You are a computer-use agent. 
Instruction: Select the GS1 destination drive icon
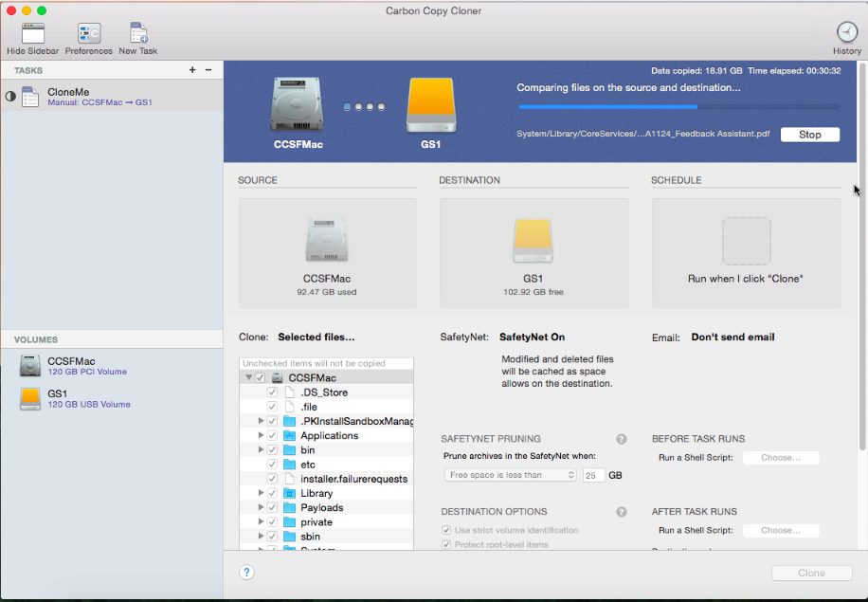pyautogui.click(x=533, y=241)
